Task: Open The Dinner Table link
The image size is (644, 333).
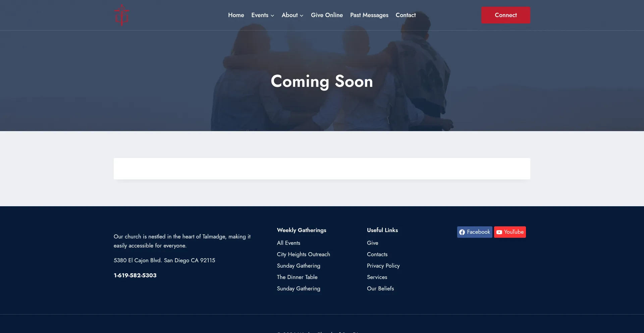Action: (x=297, y=277)
